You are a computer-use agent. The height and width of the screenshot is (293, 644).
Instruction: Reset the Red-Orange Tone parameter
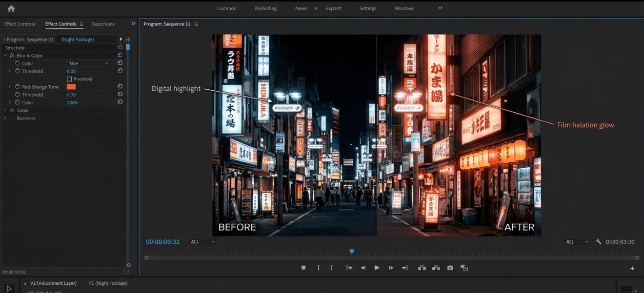120,87
